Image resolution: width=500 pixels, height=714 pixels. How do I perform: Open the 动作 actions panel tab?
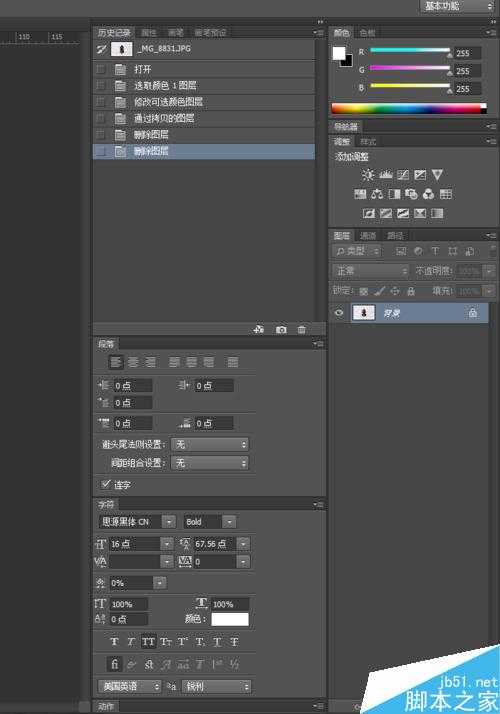pos(106,706)
